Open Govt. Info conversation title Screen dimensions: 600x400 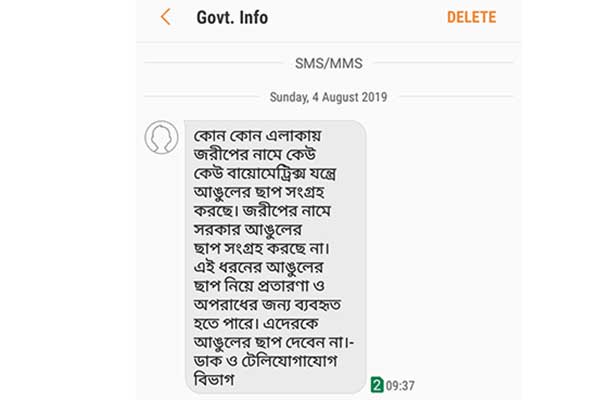tap(232, 17)
